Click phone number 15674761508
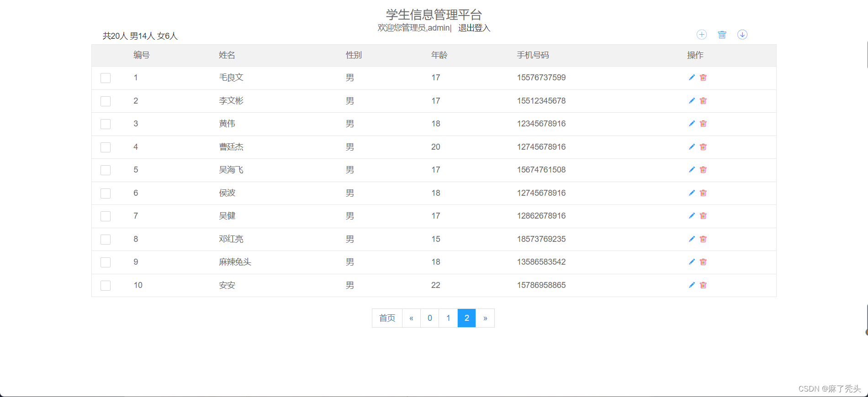 tap(541, 170)
